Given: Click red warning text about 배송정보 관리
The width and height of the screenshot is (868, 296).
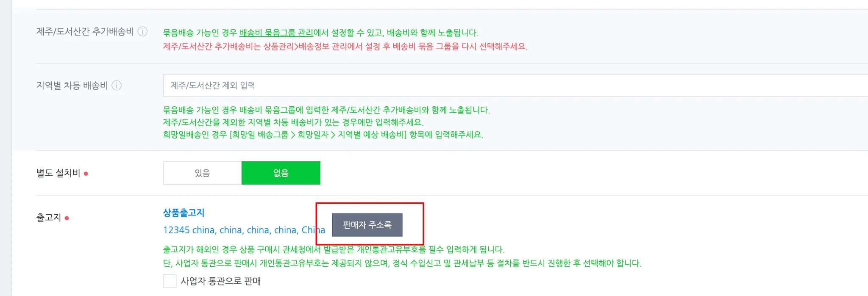Looking at the screenshot, I should [345, 47].
